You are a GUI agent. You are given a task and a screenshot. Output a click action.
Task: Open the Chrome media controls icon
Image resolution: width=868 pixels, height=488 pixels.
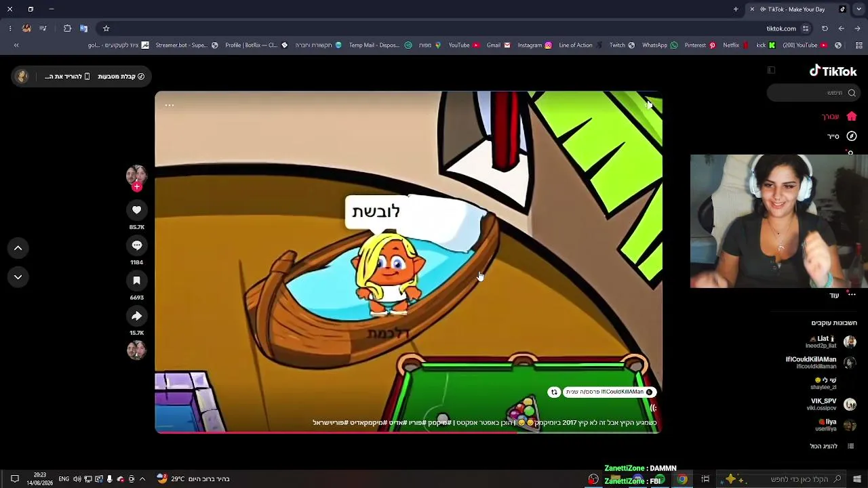click(x=43, y=28)
